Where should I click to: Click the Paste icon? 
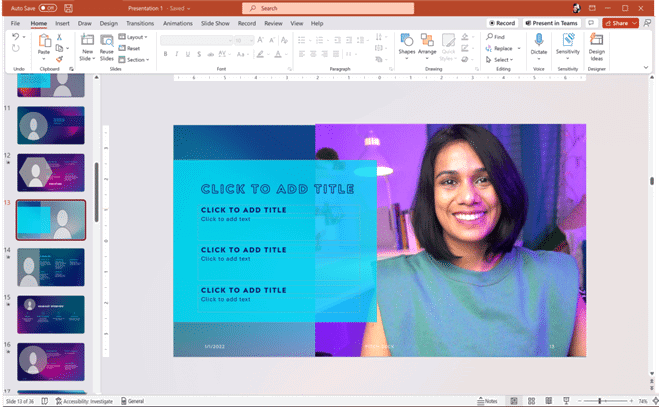pos(44,41)
